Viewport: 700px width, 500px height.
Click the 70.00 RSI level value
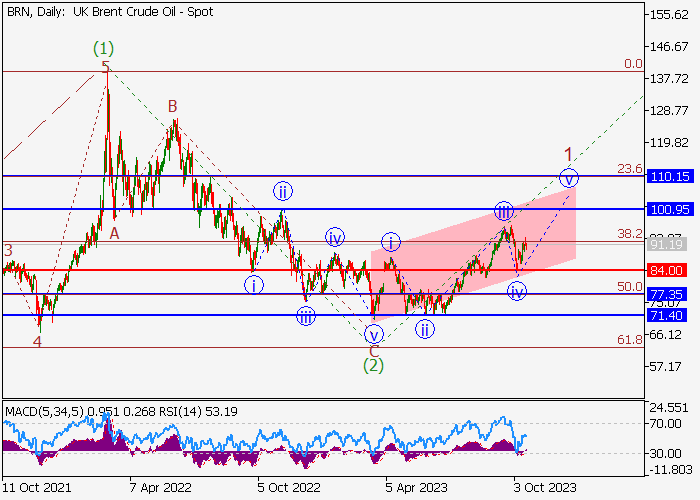[x=666, y=423]
